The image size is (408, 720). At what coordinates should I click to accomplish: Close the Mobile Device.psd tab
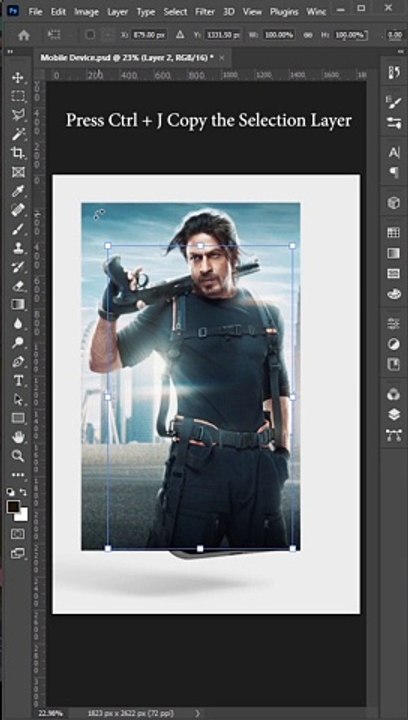tap(222, 58)
